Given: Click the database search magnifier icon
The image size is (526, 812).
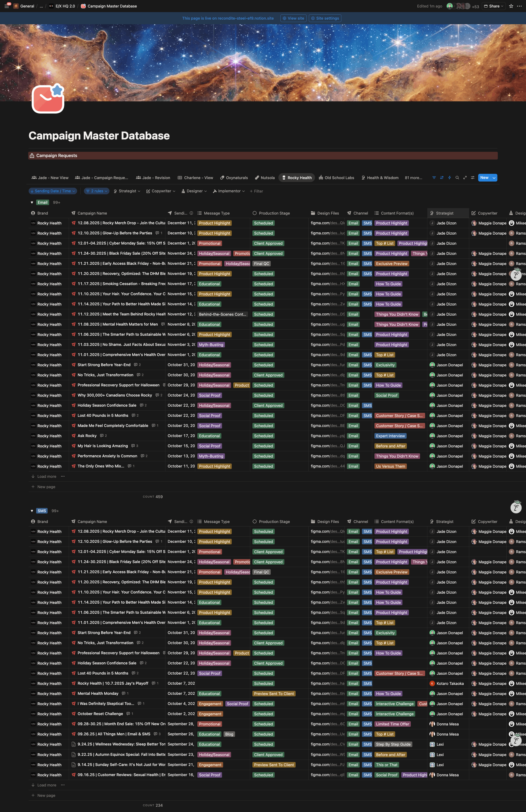Looking at the screenshot, I should (457, 178).
